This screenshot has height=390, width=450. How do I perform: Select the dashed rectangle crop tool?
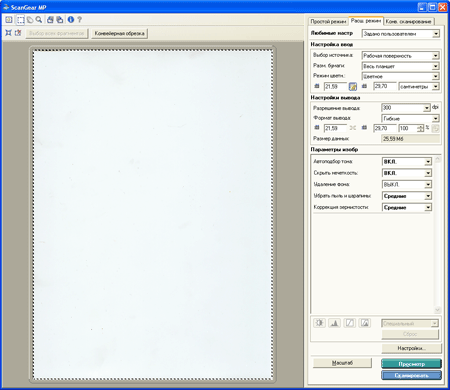click(21, 20)
